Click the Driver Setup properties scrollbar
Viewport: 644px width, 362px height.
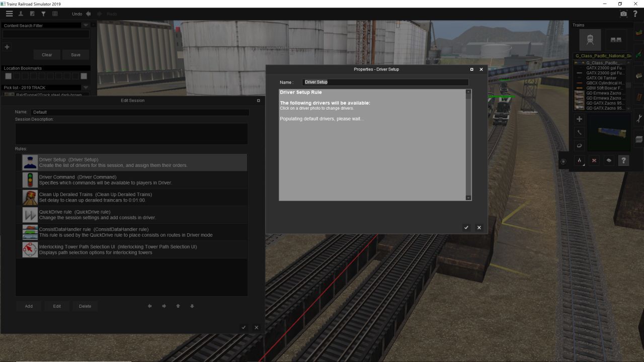(x=469, y=145)
